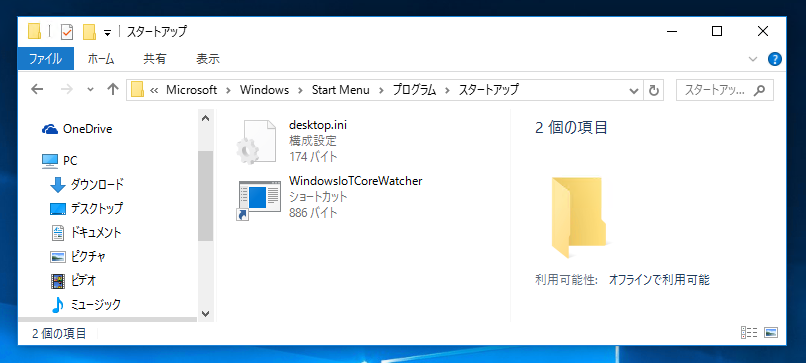Click the folder icon in title bar
Image resolution: width=806 pixels, height=363 pixels.
tap(34, 32)
